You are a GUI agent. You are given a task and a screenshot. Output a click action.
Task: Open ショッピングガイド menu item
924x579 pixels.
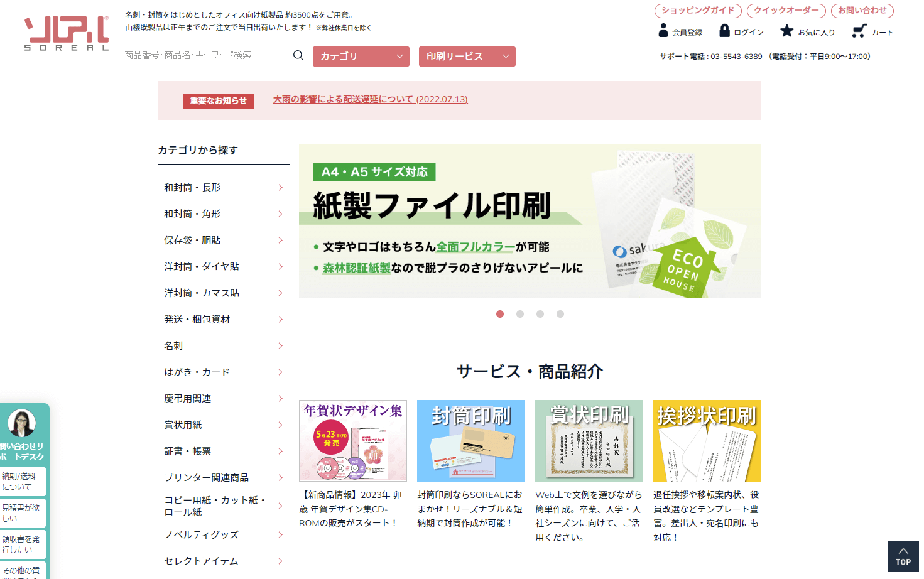point(698,11)
